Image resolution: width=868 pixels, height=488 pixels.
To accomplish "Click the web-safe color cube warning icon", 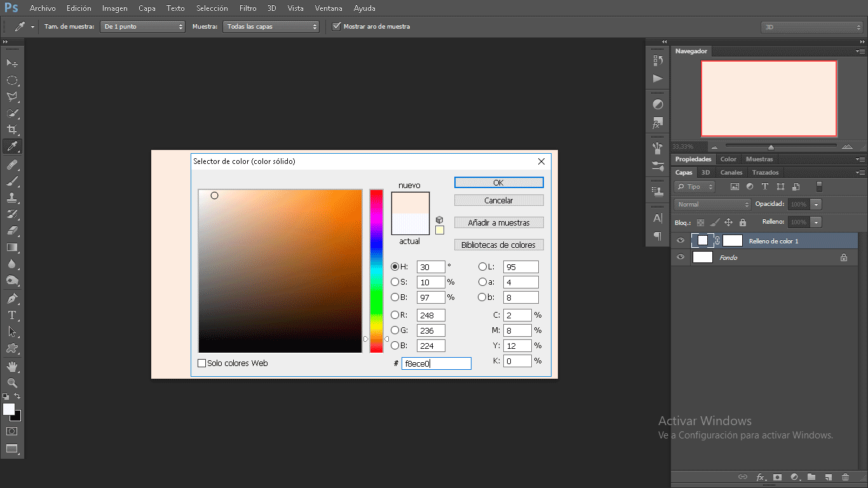I will (439, 220).
